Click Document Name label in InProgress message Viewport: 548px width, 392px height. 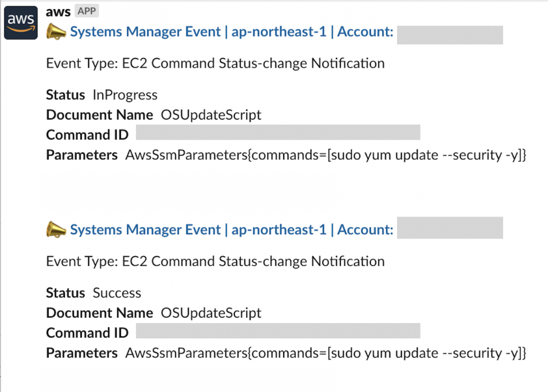point(100,115)
